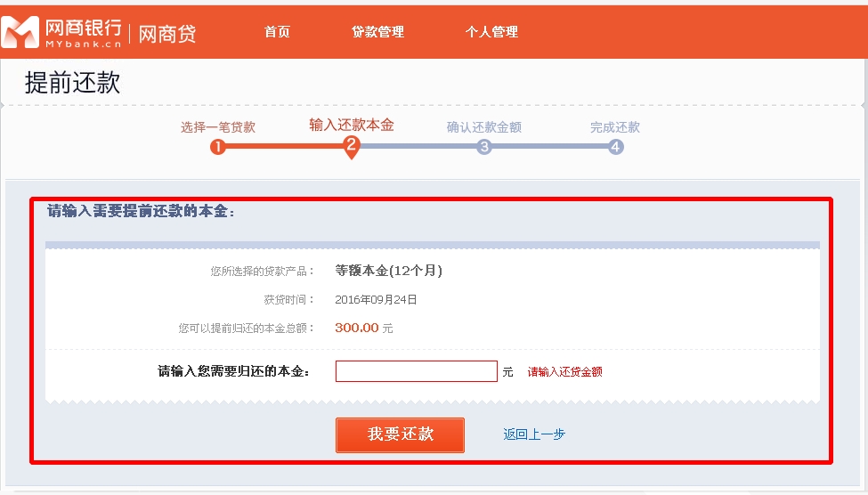868x495 pixels.
Task: Click the 网商贷 product label in header
Action: point(167,34)
